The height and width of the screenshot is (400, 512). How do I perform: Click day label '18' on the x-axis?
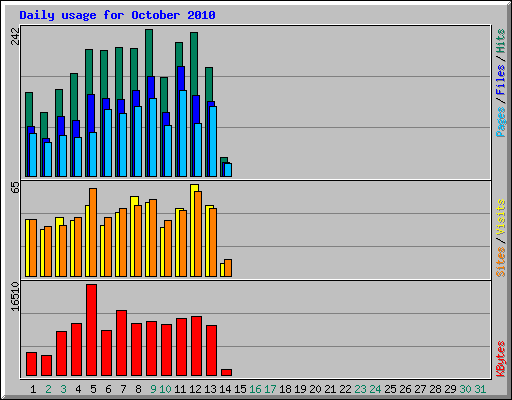coord(285,389)
